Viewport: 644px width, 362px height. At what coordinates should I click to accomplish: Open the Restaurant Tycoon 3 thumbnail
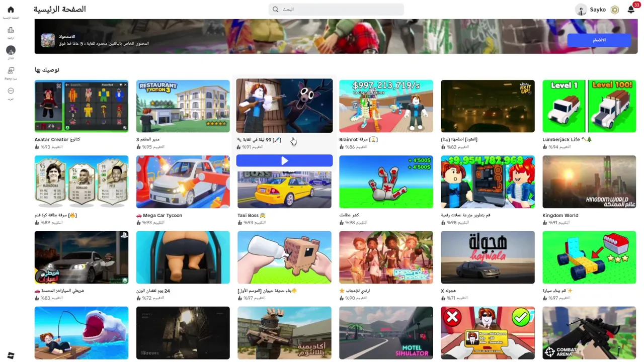[183, 106]
